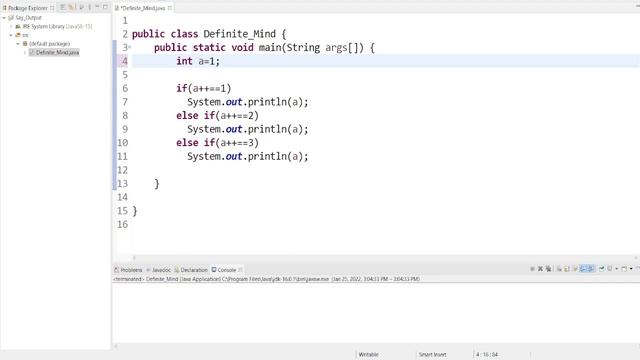The image size is (640, 360).
Task: Click on "if(a++==1)" code line
Action: [x=204, y=89]
